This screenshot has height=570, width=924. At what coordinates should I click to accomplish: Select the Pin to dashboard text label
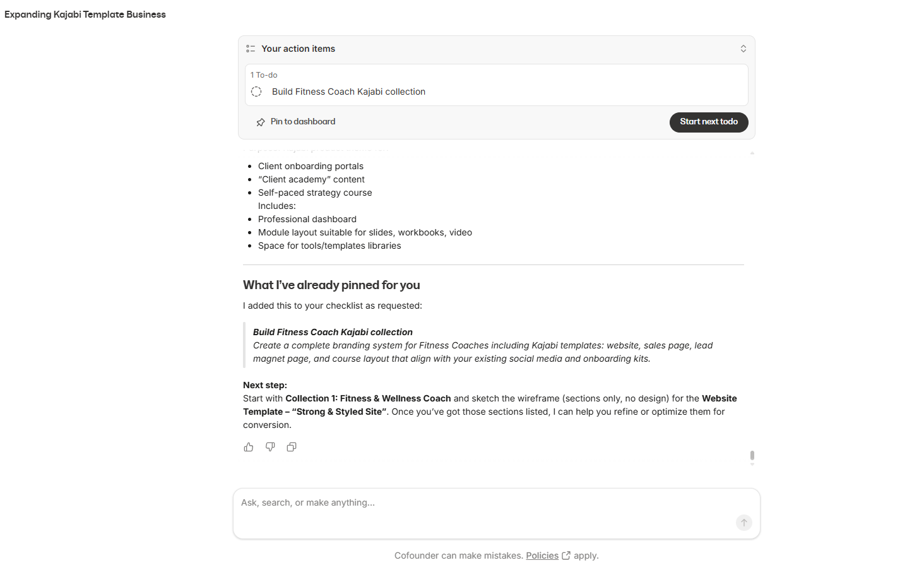coord(303,121)
